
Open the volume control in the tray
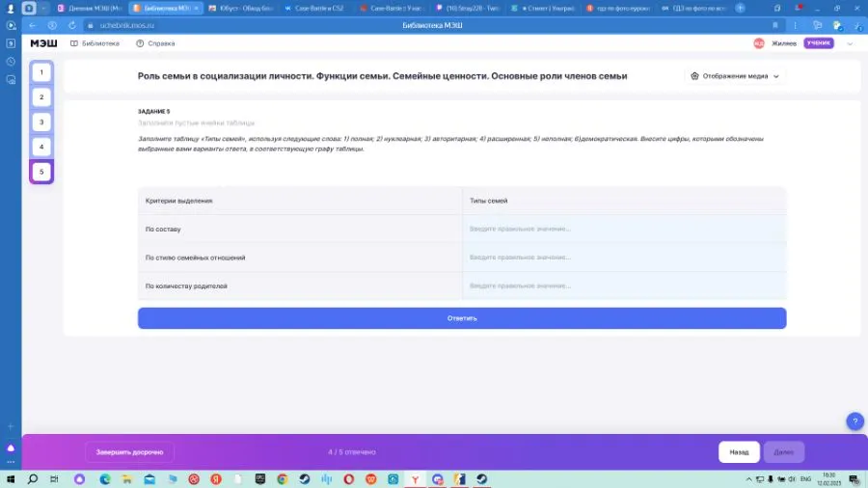click(x=792, y=479)
